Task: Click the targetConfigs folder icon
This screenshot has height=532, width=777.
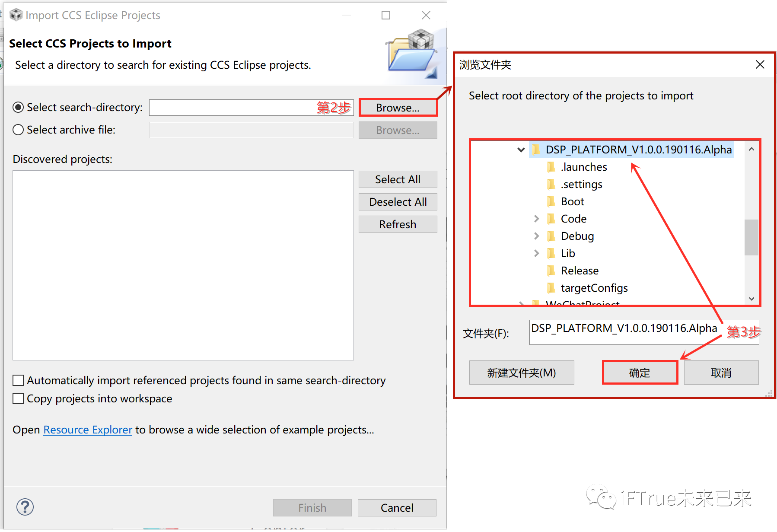Action: point(551,288)
